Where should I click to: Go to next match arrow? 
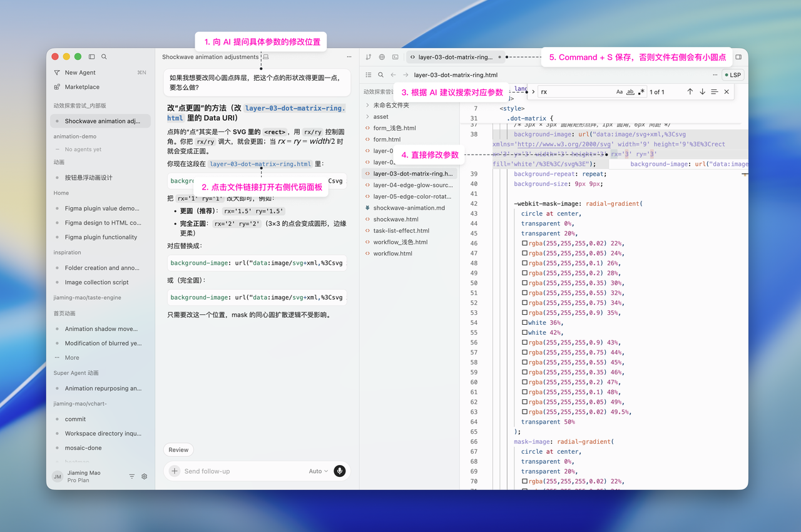(702, 92)
